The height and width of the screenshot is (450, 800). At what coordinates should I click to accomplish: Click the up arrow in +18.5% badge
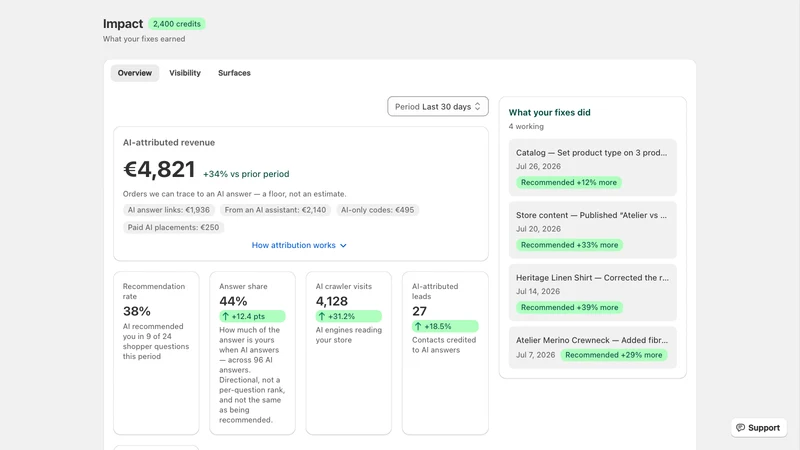[418, 326]
